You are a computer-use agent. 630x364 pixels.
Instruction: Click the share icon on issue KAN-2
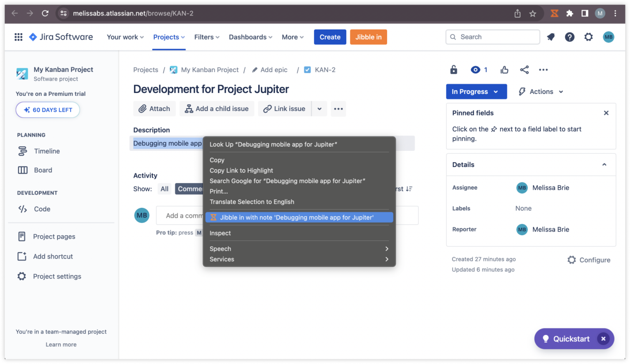pyautogui.click(x=524, y=70)
